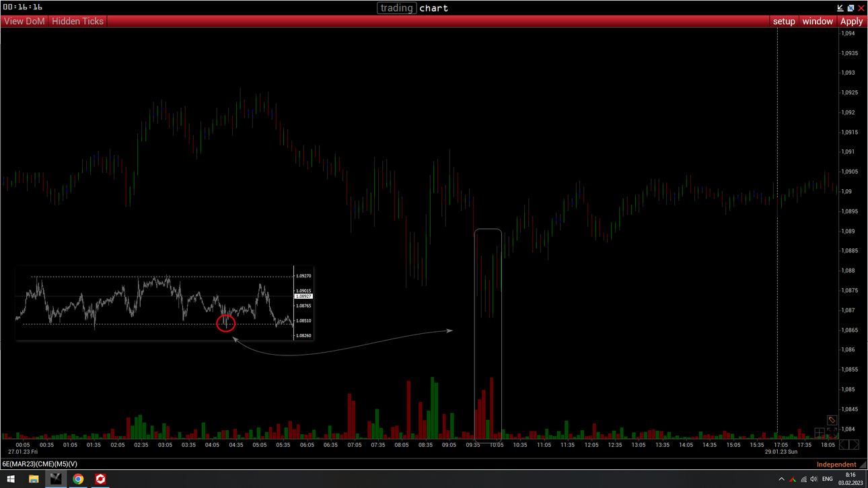The image size is (868, 488).
Task: Click the 27.01.23 Fri date label
Action: pos(23,452)
